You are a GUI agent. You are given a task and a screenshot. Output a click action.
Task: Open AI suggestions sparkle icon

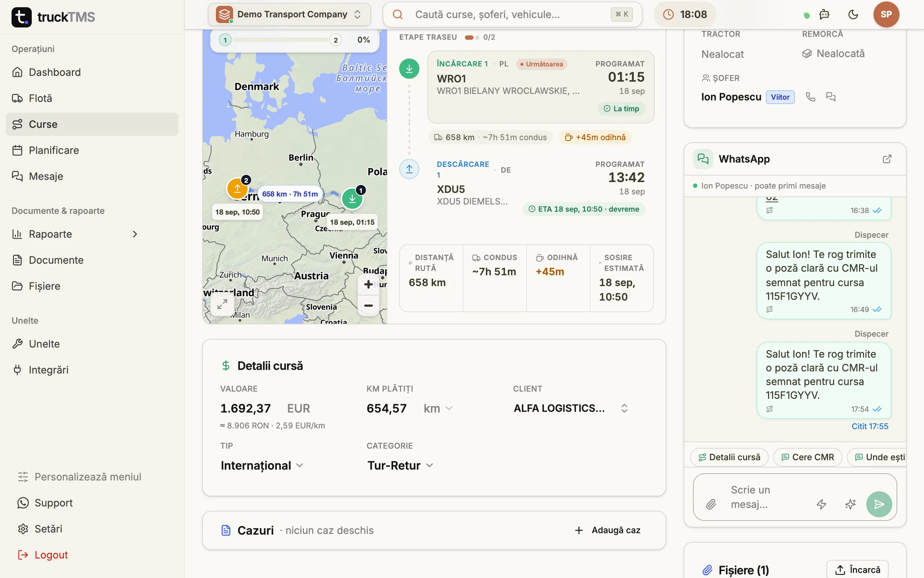(850, 504)
